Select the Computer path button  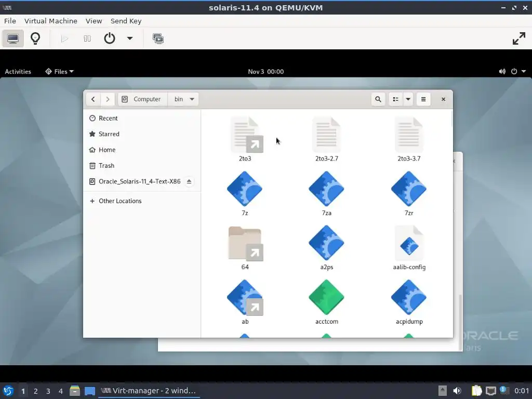click(142, 99)
